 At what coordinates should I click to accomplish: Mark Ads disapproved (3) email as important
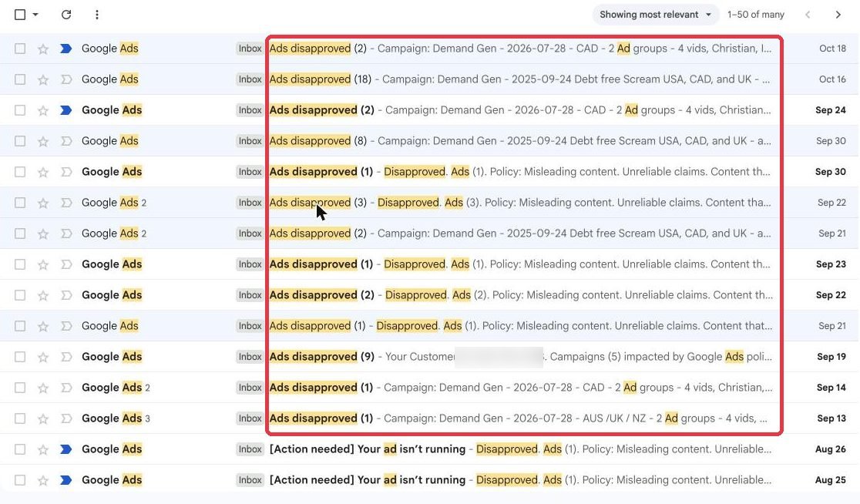[66, 203]
